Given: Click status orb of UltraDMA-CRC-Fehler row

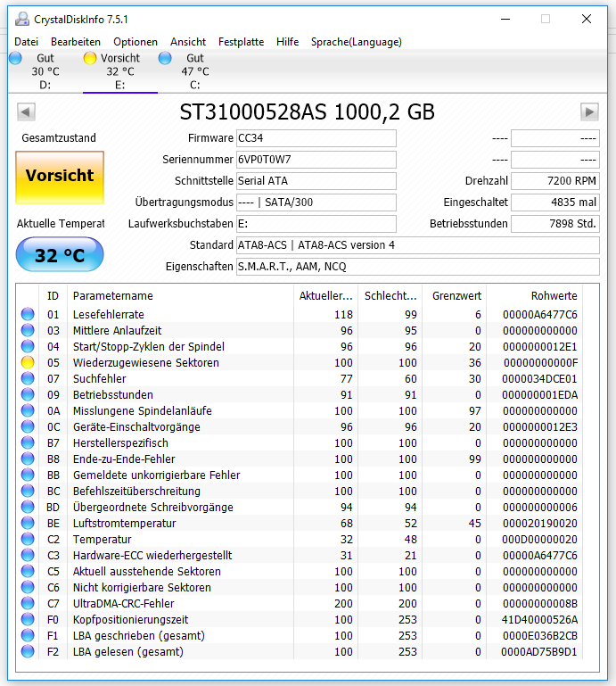Looking at the screenshot, I should coord(28,603).
